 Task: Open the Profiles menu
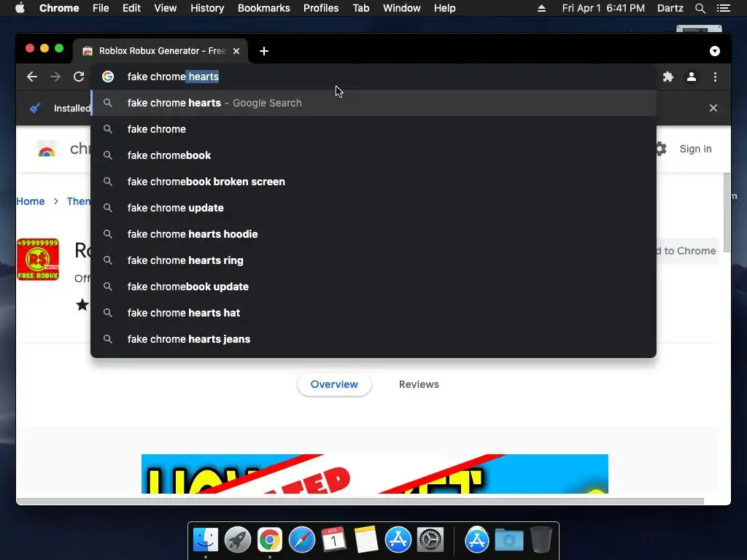pos(321,8)
